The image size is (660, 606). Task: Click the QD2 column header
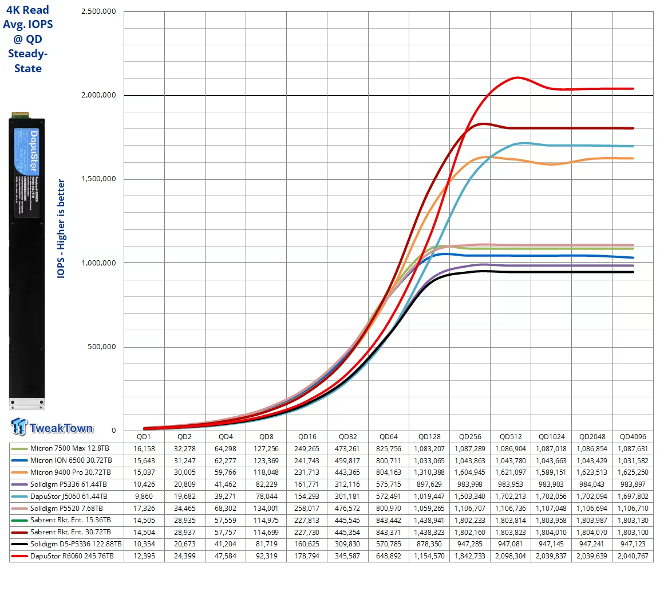coord(184,437)
